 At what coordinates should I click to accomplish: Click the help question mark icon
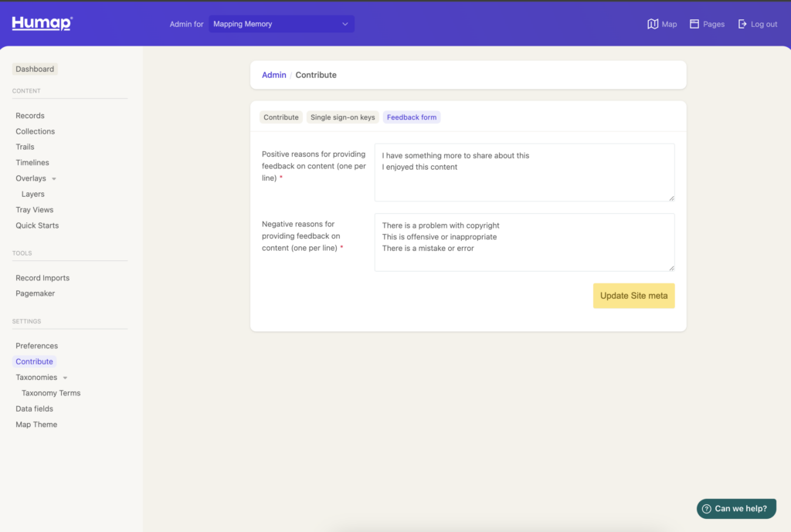pyautogui.click(x=706, y=509)
